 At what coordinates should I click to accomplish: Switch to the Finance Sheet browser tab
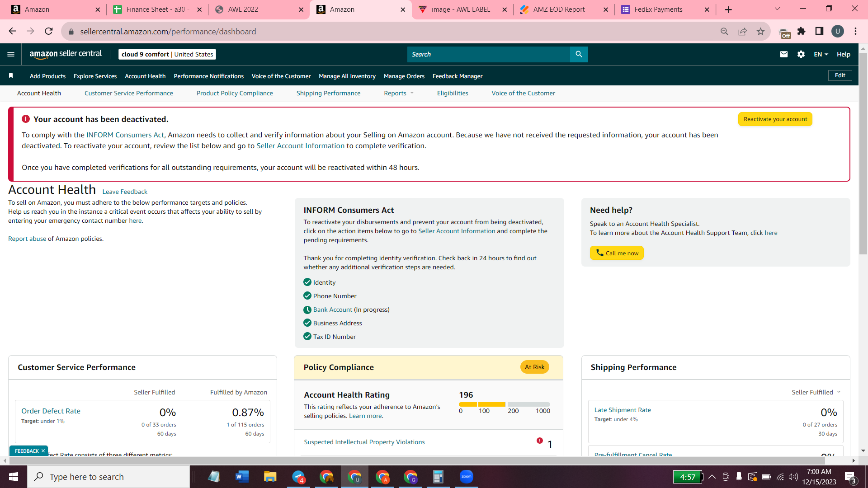(157, 9)
